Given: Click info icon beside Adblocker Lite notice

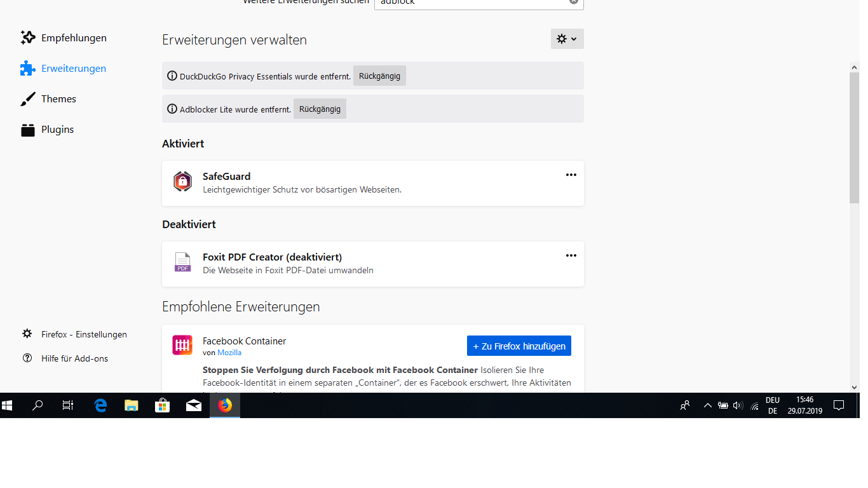Looking at the screenshot, I should [x=172, y=109].
